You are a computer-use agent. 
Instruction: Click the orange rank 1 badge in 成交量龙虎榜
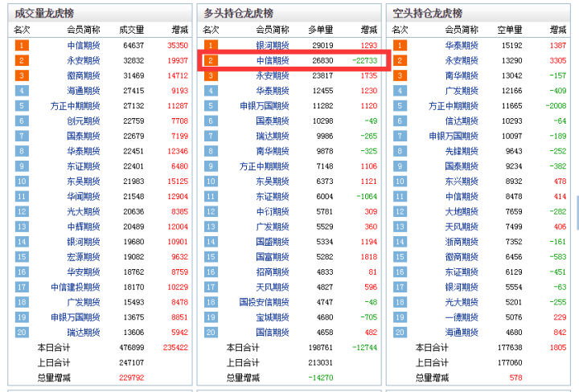(x=22, y=45)
